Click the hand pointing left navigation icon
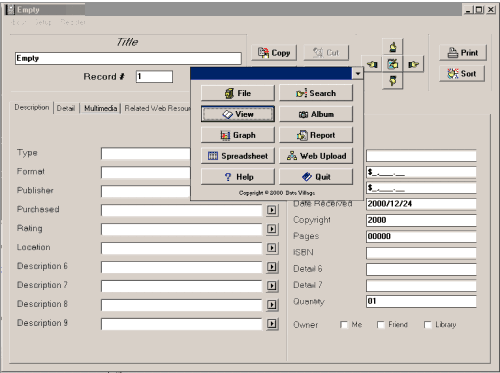 tap(372, 64)
